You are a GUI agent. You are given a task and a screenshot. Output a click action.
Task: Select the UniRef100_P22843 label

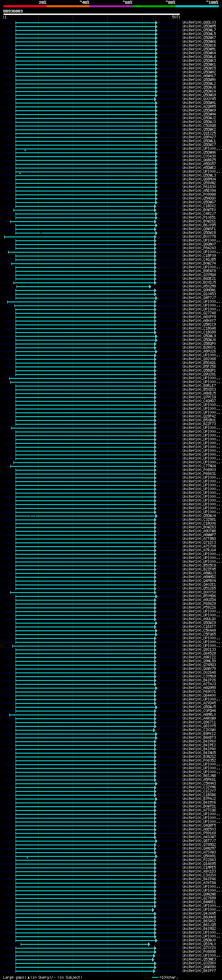[199, 860]
